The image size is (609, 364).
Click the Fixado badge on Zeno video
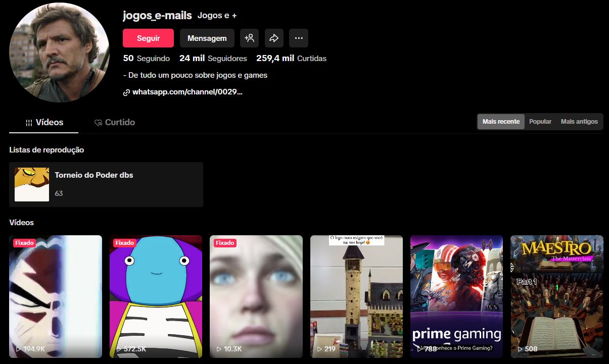[124, 243]
